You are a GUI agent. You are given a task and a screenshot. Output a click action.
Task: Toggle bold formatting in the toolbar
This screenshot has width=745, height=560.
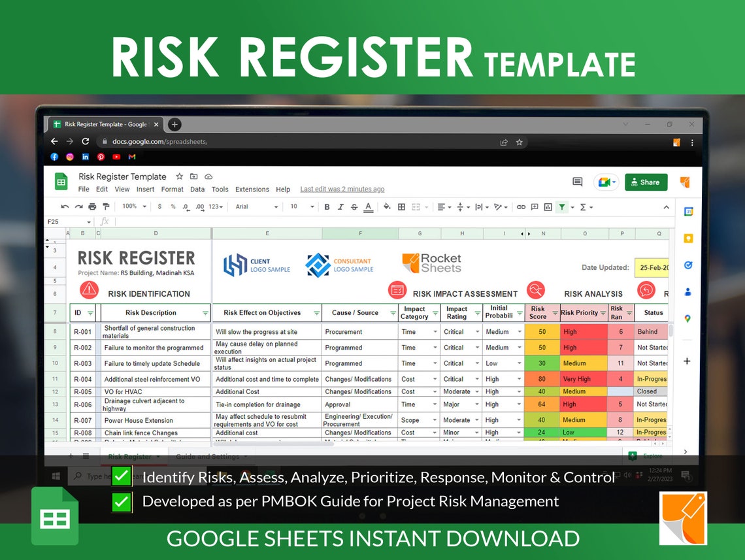327,206
